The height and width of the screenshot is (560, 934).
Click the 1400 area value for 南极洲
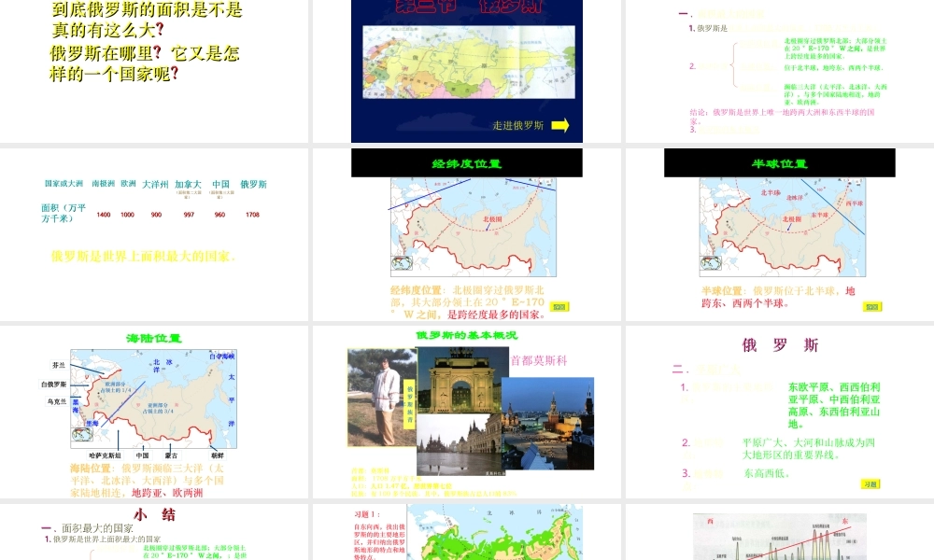coord(104,215)
